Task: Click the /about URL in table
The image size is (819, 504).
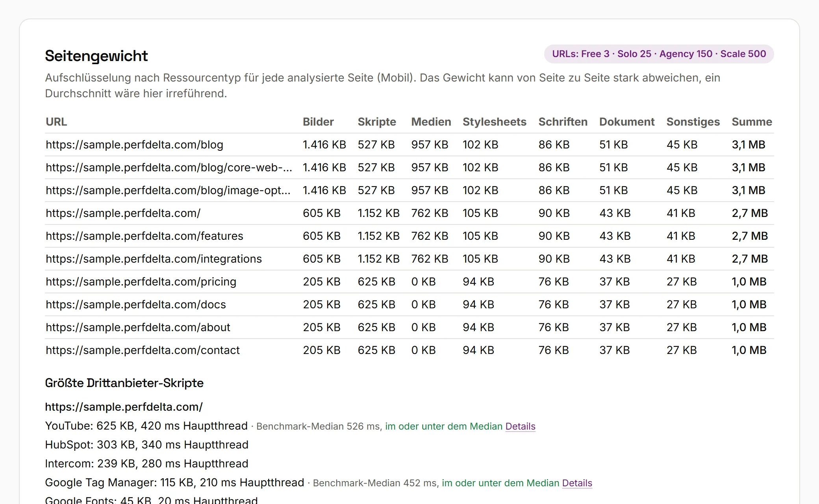Action: [x=138, y=327]
